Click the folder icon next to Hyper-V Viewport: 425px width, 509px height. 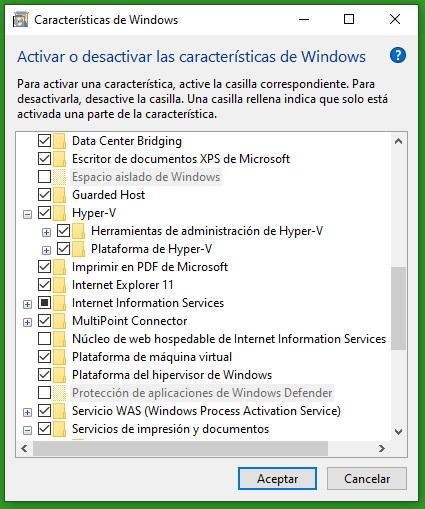tap(60, 213)
